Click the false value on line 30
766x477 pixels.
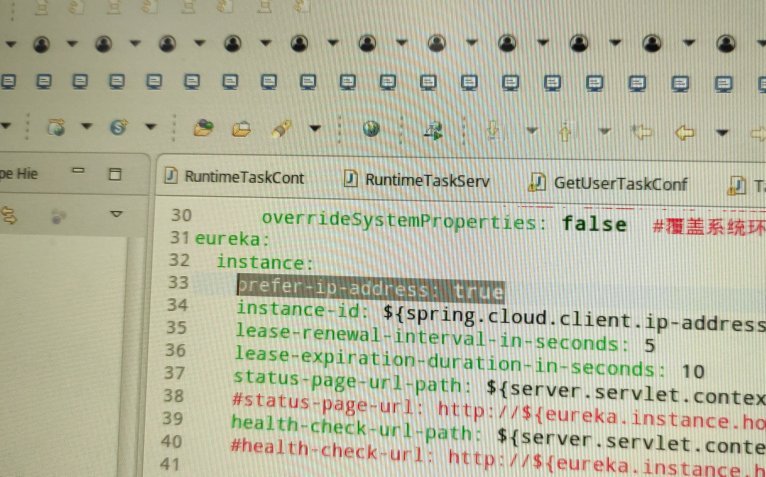594,224
